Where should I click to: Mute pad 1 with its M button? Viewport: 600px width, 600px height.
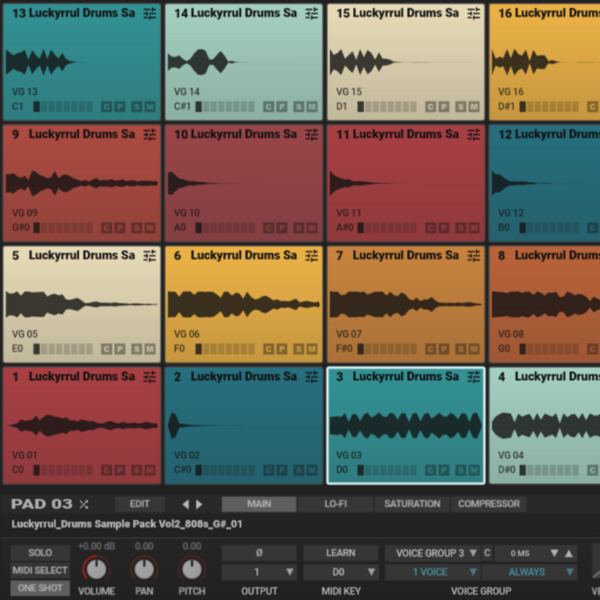click(150, 470)
